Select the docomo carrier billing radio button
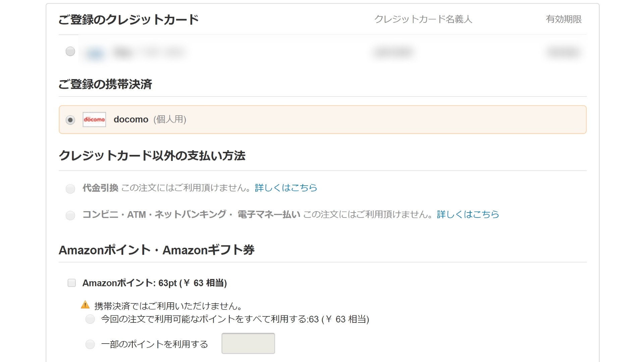 (x=70, y=120)
